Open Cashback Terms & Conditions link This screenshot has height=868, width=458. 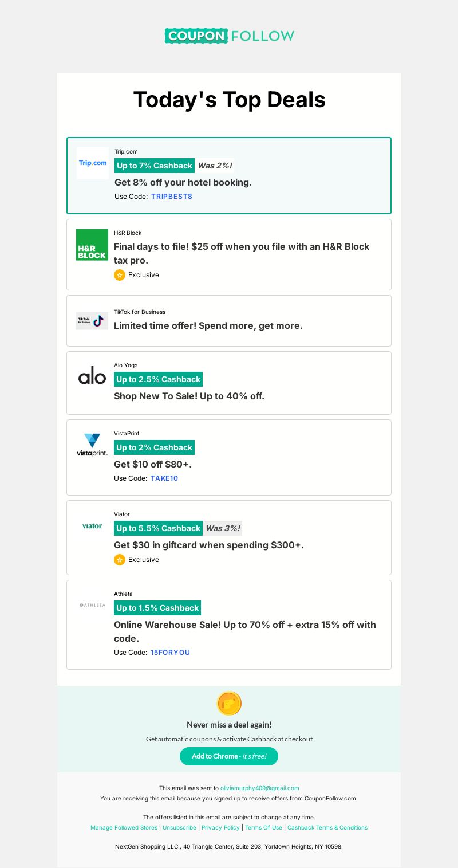click(327, 828)
